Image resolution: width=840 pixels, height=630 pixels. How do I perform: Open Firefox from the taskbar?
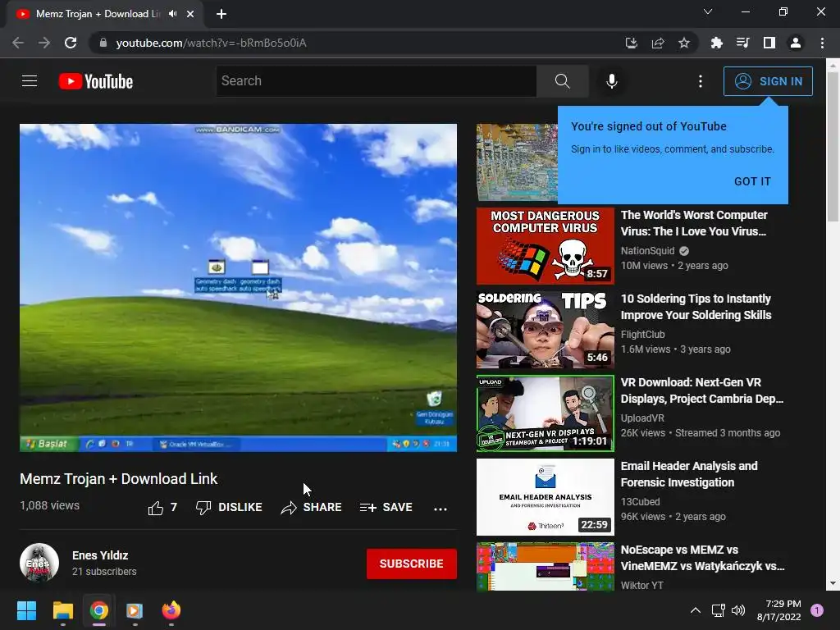click(171, 610)
